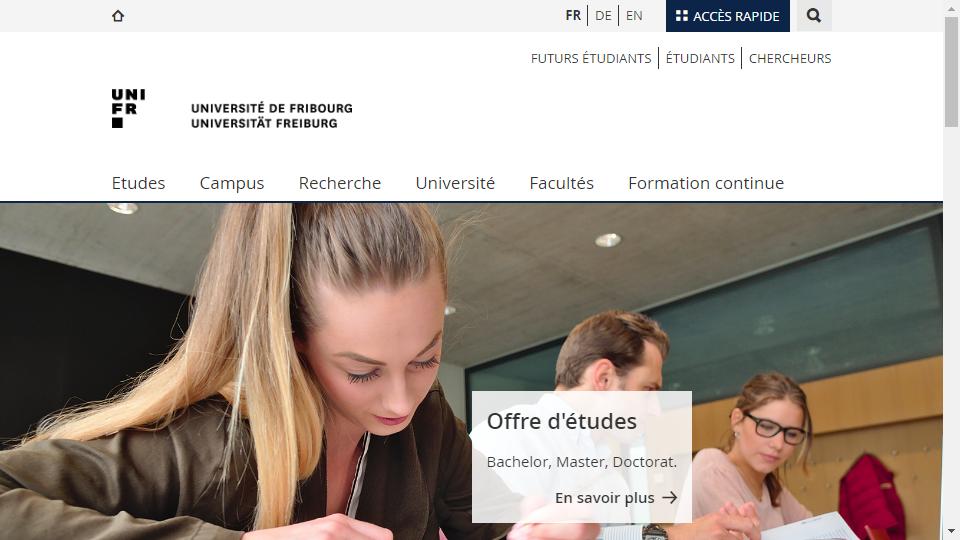Open the search magnifier icon
The image size is (960, 540).
814,15
